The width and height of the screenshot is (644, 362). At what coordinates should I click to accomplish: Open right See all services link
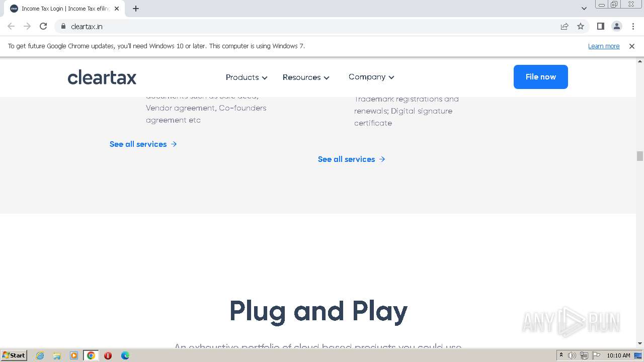[352, 159]
